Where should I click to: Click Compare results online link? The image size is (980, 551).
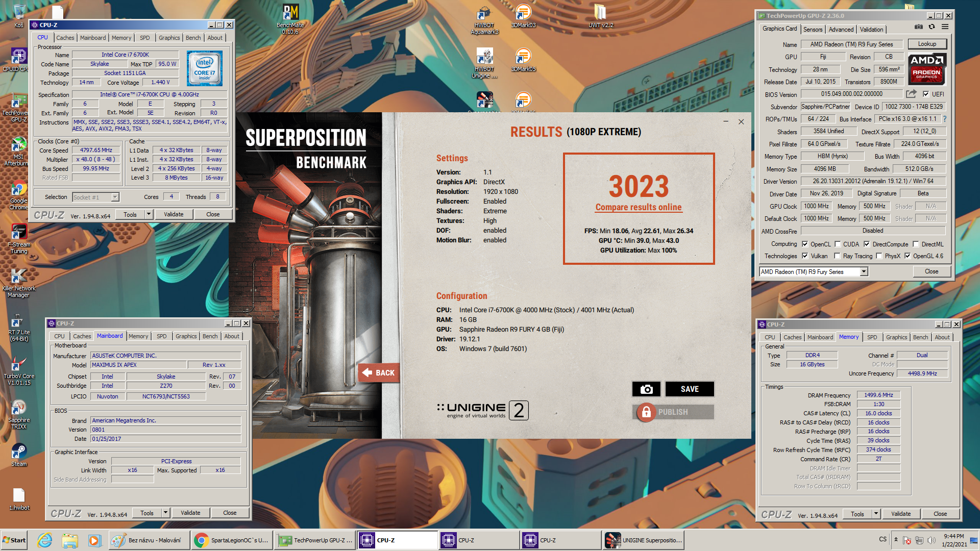point(638,207)
